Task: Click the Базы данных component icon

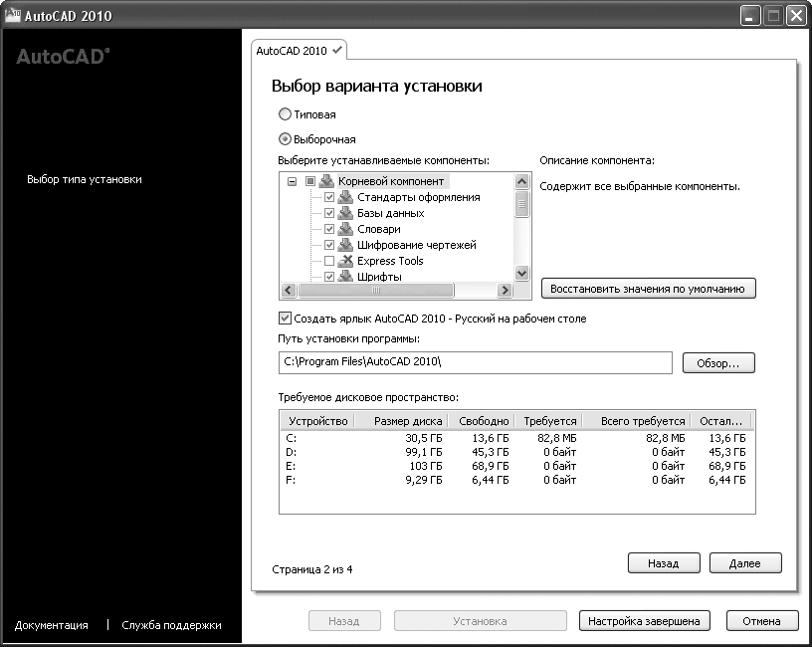Action: (345, 213)
